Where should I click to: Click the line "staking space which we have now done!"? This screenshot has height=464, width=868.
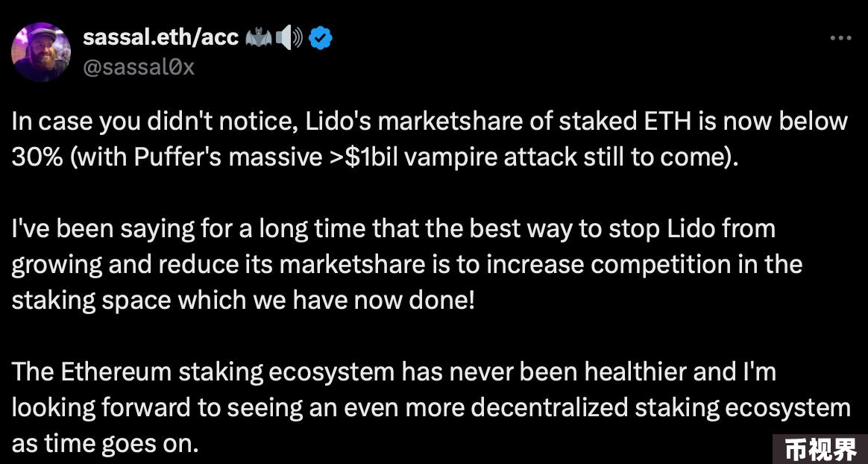pos(243,300)
